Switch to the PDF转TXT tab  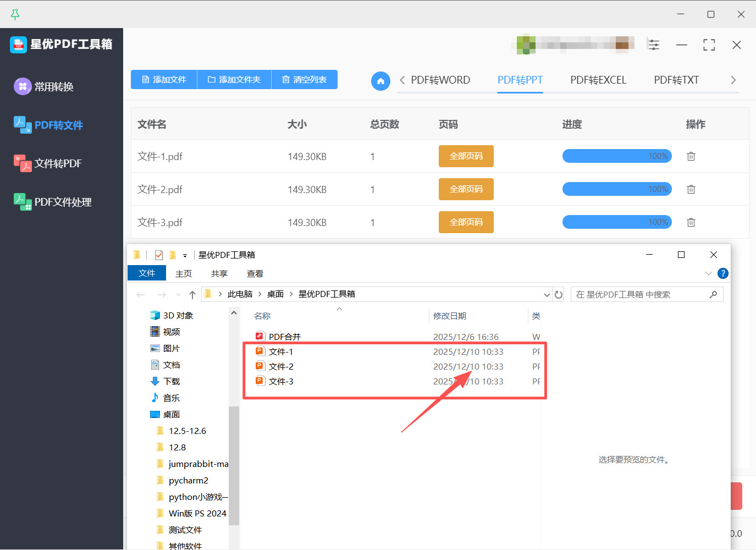(676, 80)
